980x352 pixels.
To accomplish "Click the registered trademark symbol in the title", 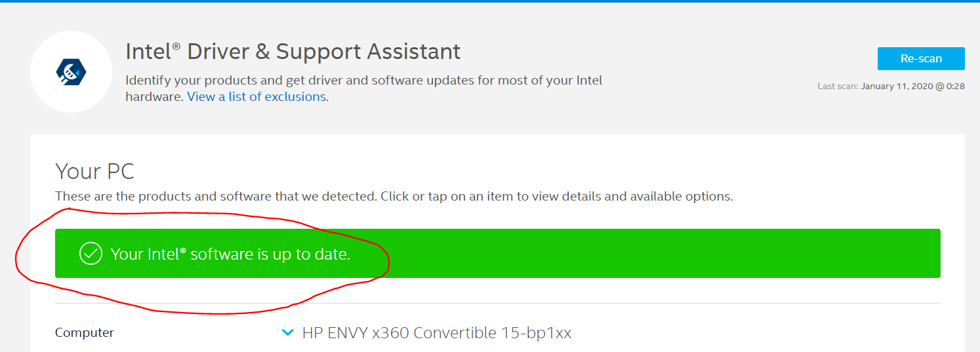I will coord(176,46).
